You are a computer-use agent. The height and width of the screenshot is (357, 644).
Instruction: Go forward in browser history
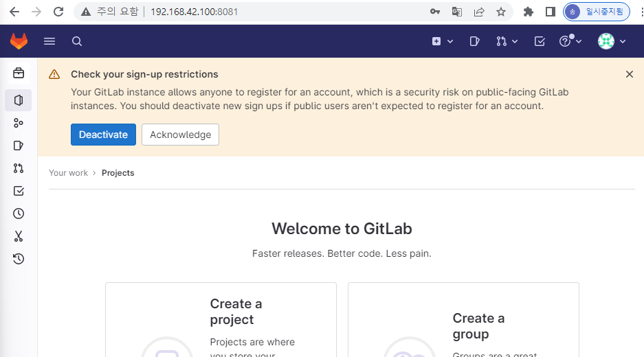point(36,12)
